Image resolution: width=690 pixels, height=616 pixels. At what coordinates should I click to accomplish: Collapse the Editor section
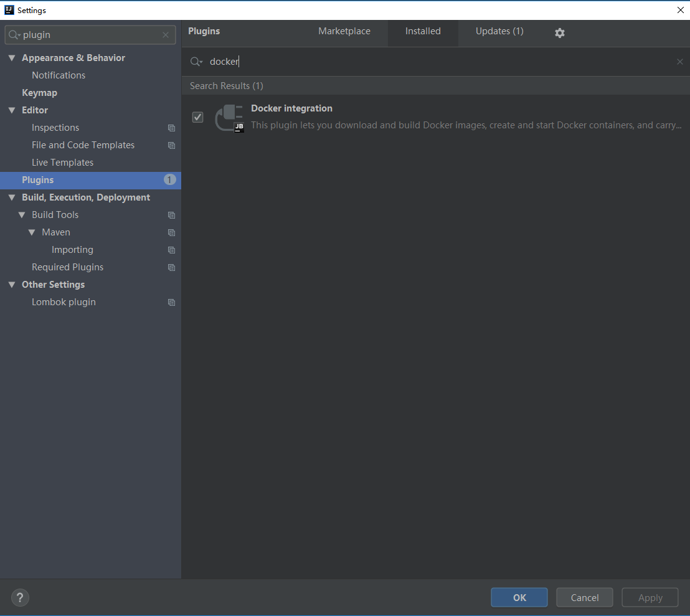pos(12,110)
